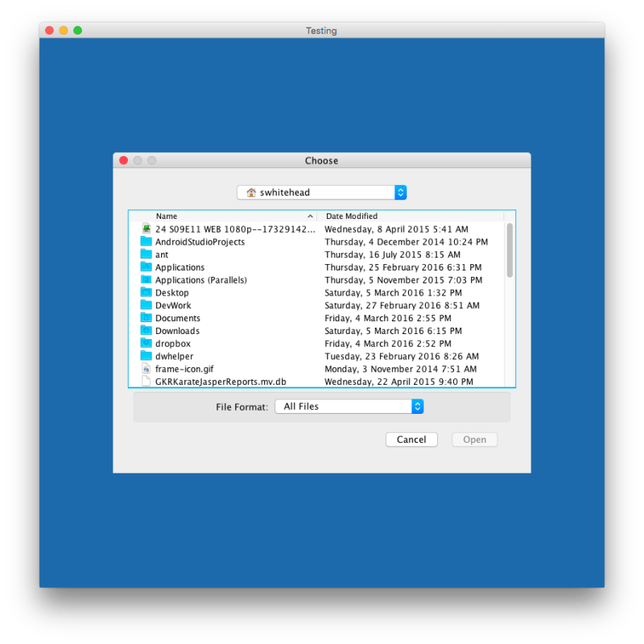Open the dropbox folder icon
644x644 pixels.
pyautogui.click(x=147, y=343)
